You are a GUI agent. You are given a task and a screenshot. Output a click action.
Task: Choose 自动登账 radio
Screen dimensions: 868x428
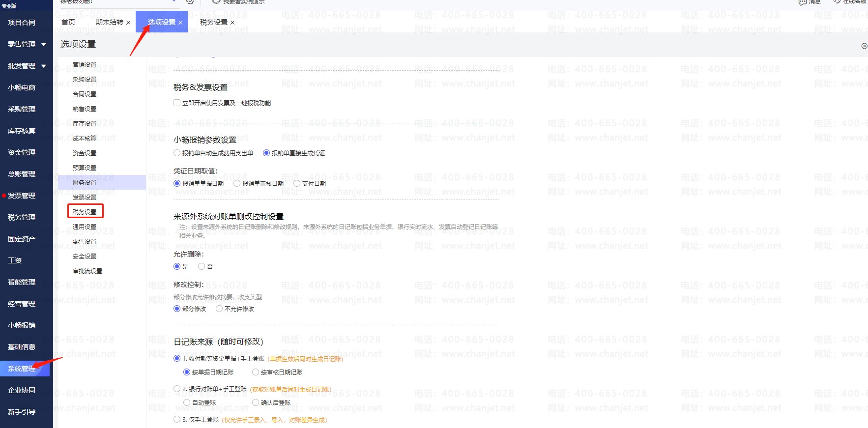click(x=187, y=403)
